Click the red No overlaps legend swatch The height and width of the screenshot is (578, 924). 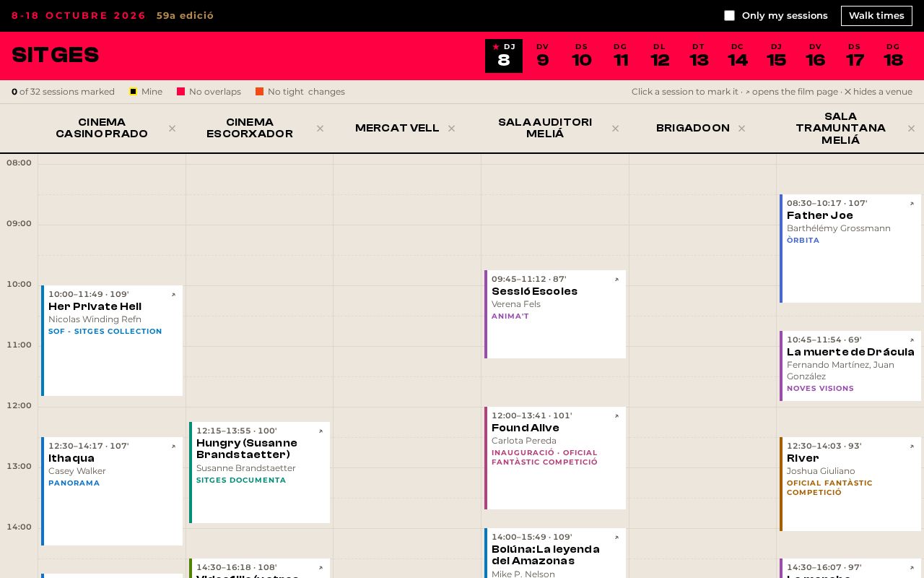180,92
